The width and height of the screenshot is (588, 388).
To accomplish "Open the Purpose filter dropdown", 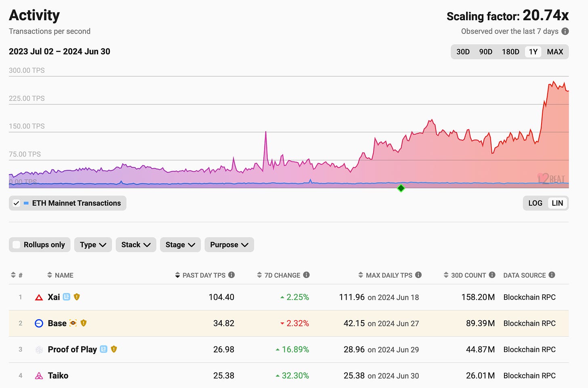I will 229,245.
